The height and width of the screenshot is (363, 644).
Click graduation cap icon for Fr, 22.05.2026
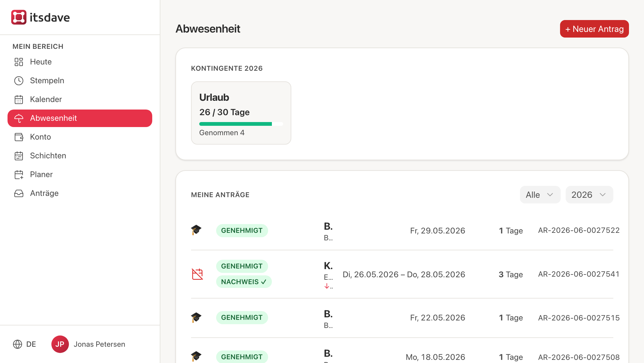click(196, 317)
